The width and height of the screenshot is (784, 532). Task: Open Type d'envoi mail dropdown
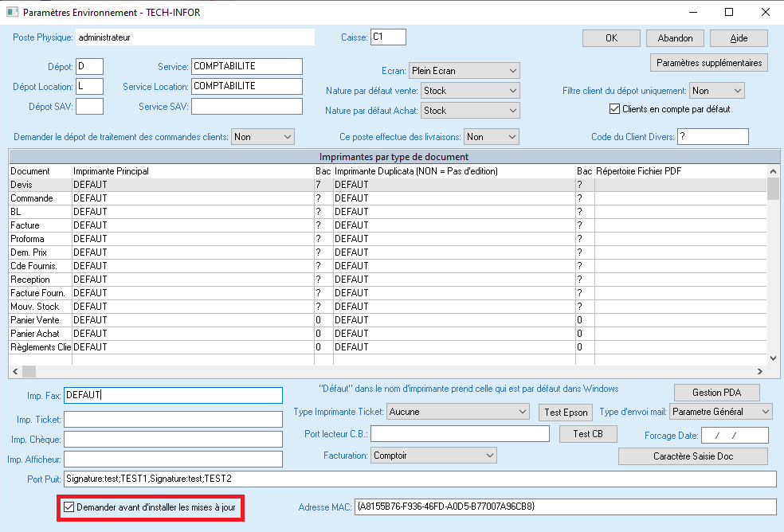pyautogui.click(x=720, y=412)
